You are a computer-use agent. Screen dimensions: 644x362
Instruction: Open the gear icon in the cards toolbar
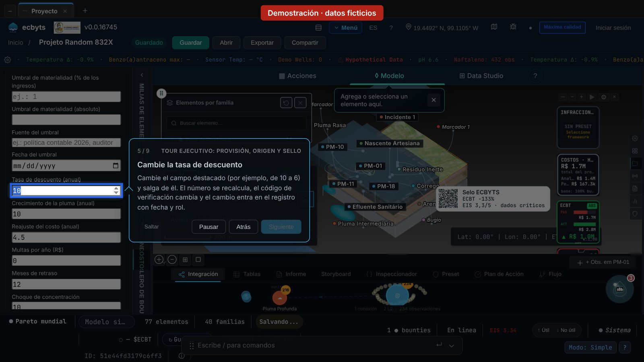tap(603, 97)
